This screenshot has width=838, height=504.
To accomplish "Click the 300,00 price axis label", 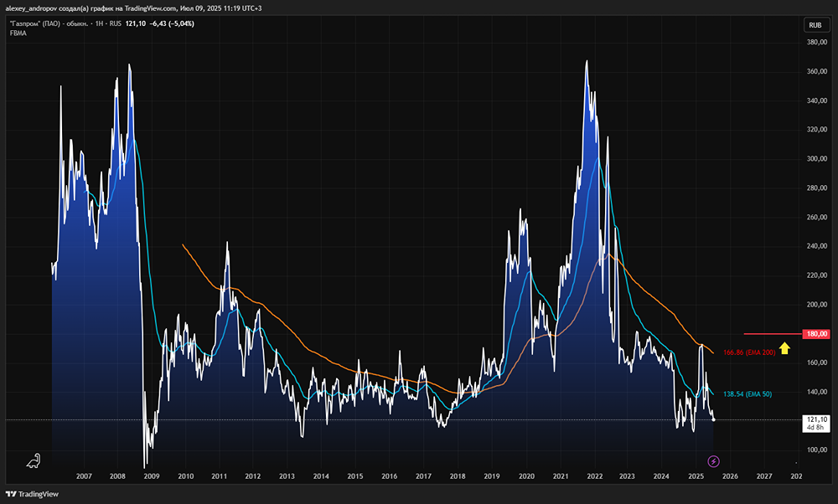I will 816,158.
